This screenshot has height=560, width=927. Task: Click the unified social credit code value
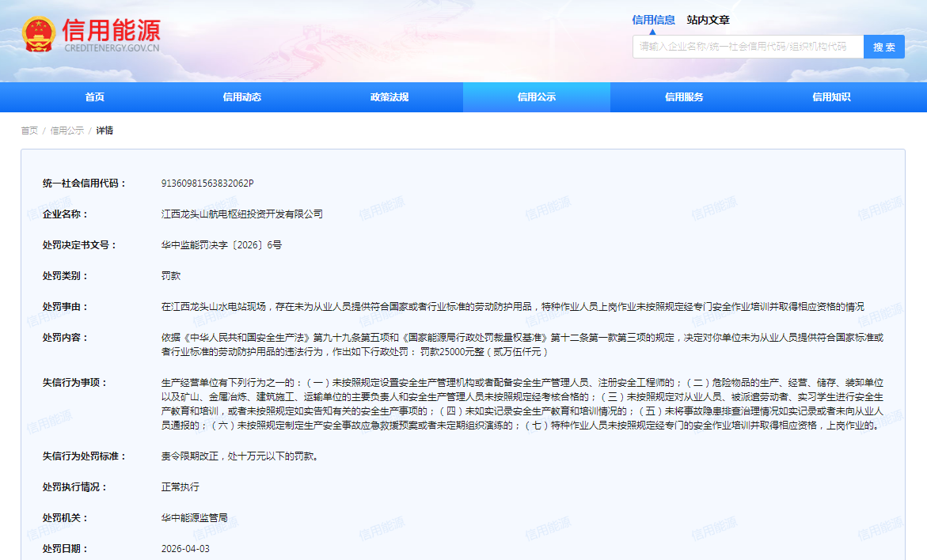[x=207, y=184]
